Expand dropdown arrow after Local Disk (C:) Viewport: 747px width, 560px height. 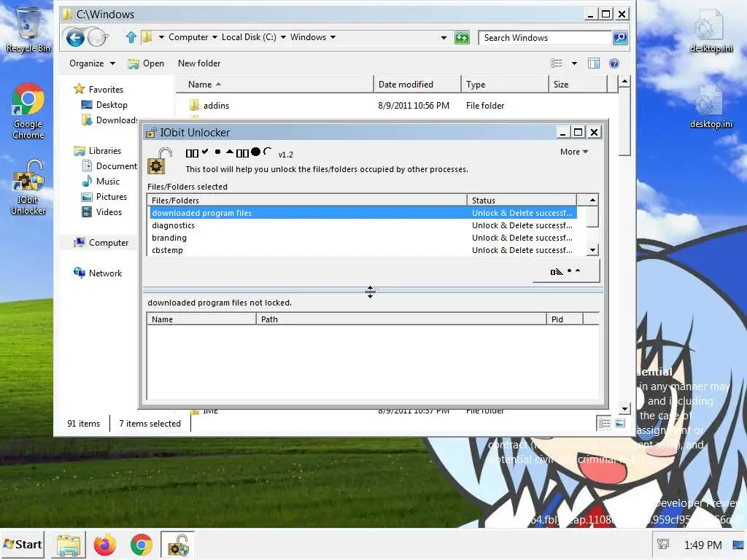[284, 37]
